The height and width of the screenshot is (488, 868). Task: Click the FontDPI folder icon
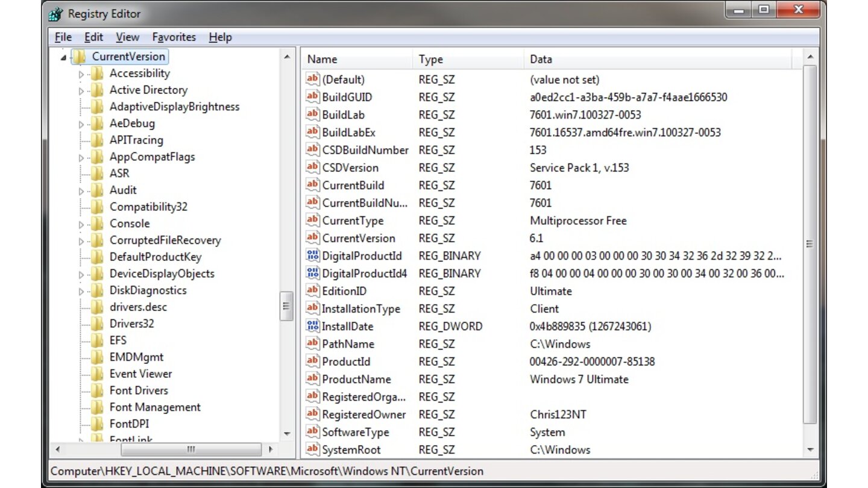tap(97, 424)
